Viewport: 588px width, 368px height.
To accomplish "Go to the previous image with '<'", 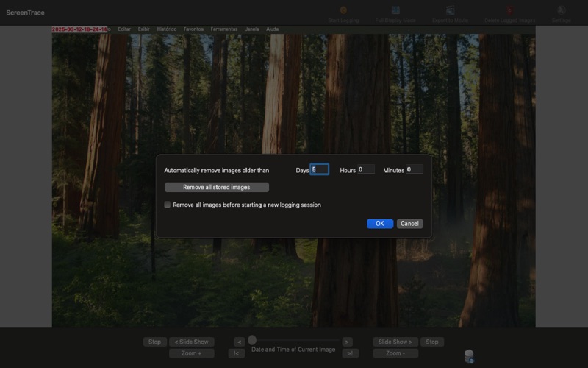I will tap(240, 342).
